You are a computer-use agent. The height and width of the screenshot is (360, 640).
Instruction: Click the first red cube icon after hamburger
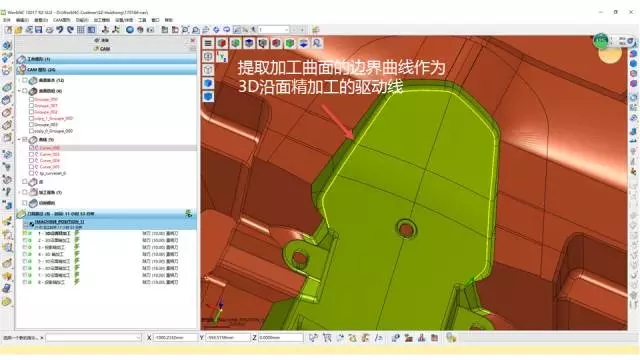tap(222, 43)
